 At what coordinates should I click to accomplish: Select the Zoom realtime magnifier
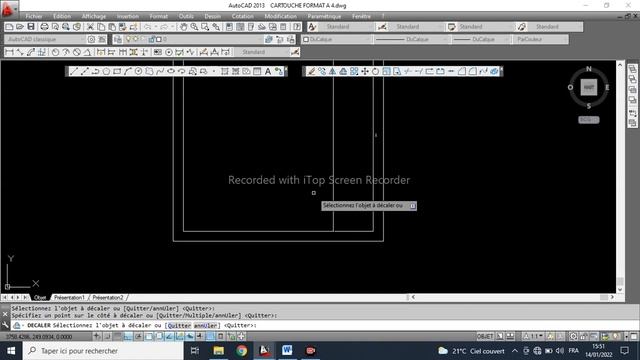point(194,27)
